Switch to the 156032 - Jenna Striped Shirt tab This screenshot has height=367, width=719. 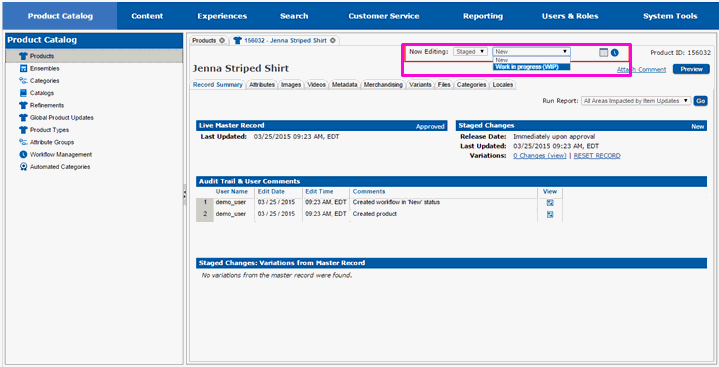click(x=285, y=40)
